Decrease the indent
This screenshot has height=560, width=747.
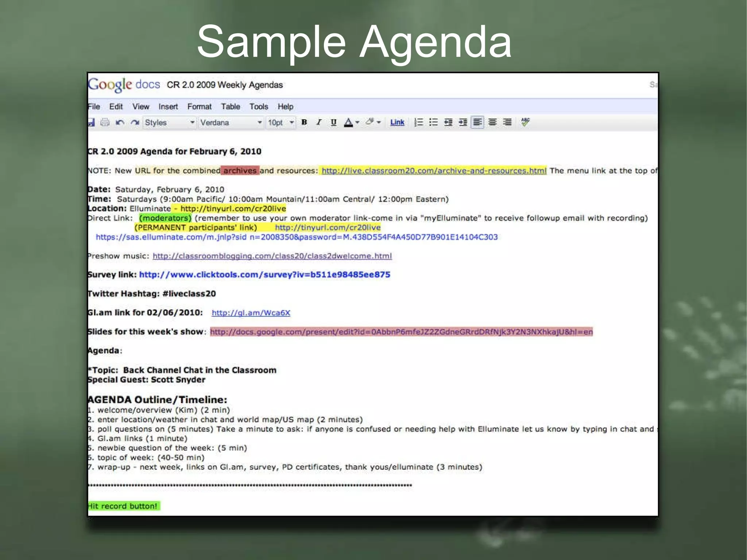click(448, 122)
